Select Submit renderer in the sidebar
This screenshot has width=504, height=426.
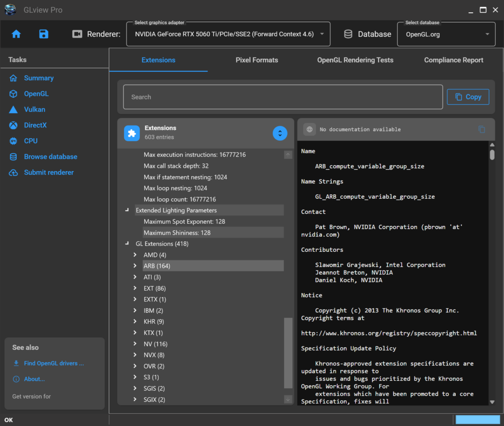[49, 172]
